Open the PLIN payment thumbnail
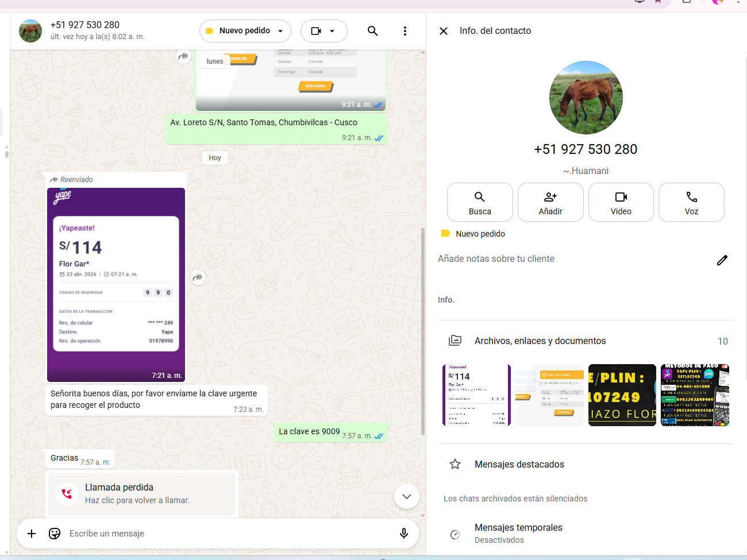 click(622, 395)
